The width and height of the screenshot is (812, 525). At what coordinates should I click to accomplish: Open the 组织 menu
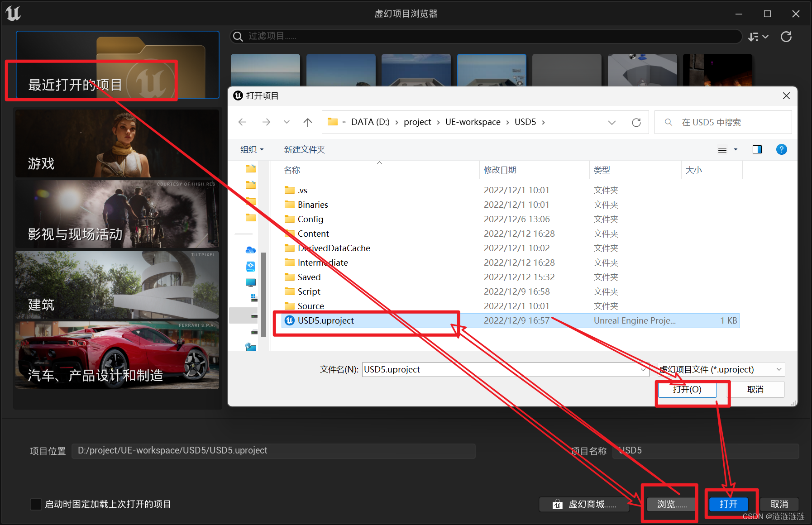click(x=252, y=149)
